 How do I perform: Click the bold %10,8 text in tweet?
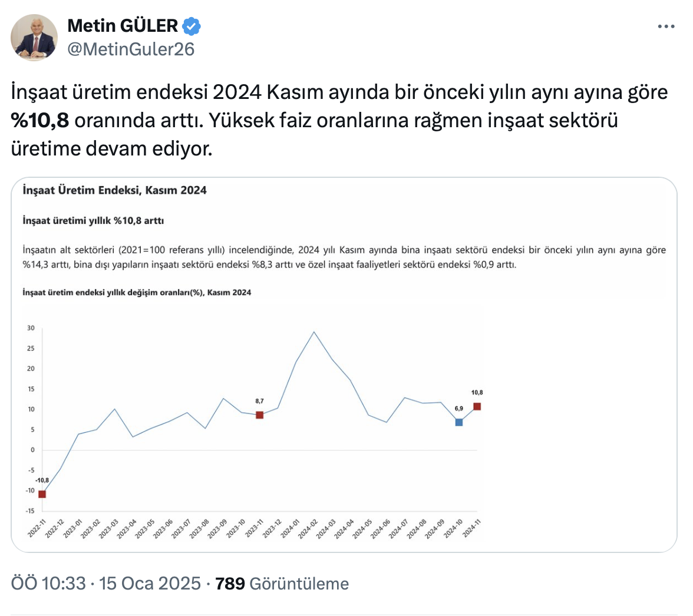click(x=40, y=120)
